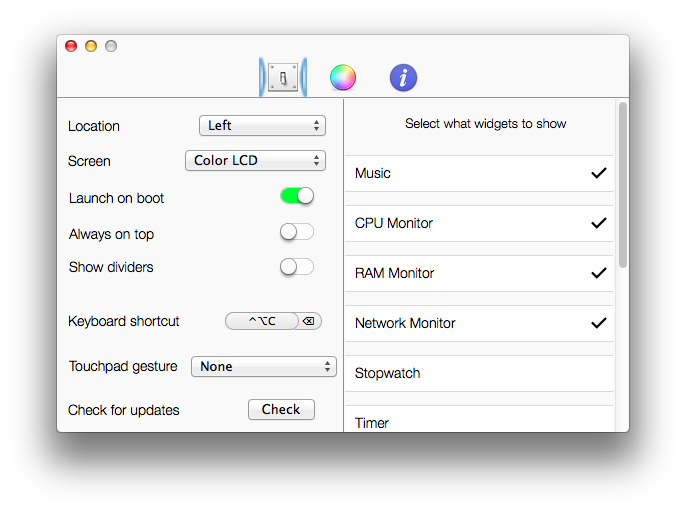This screenshot has height=511, width=686.
Task: Click the red close window button
Action: 71,46
